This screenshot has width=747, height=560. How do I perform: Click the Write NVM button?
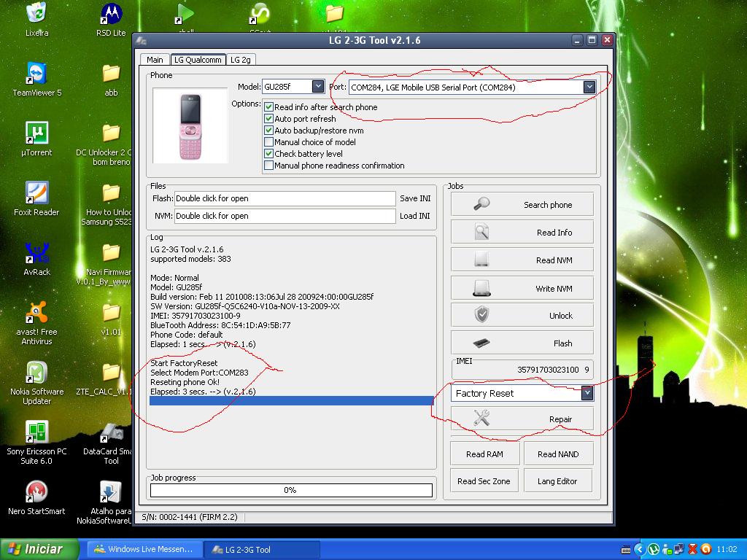[x=522, y=288]
